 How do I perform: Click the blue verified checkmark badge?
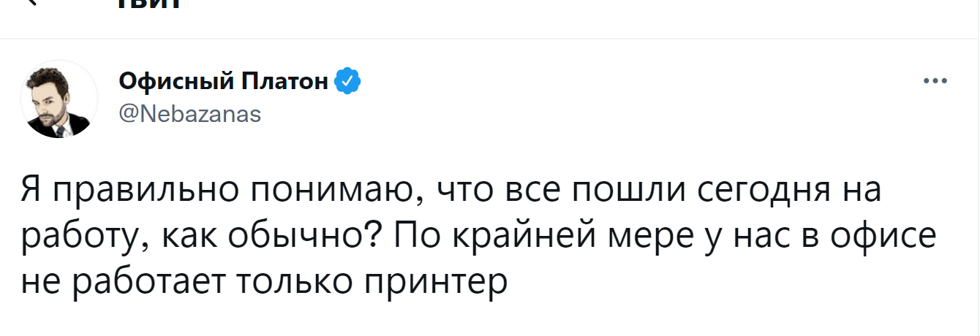pos(347,81)
